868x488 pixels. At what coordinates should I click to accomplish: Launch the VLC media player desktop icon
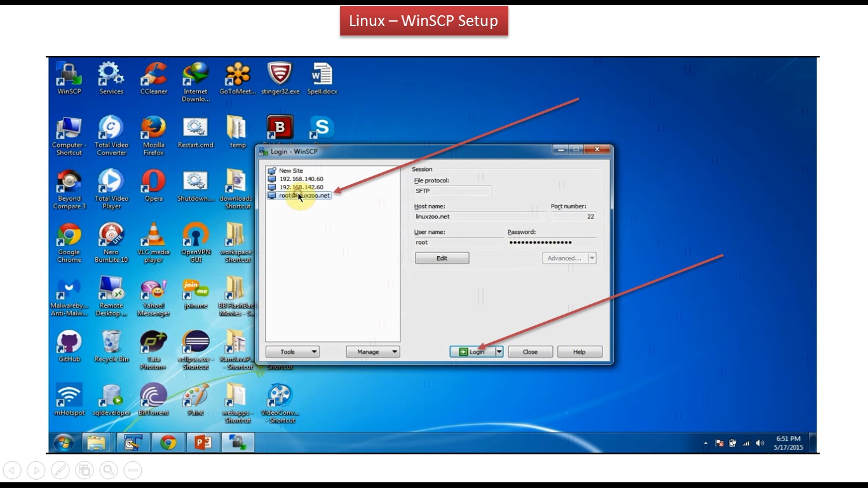tap(153, 243)
